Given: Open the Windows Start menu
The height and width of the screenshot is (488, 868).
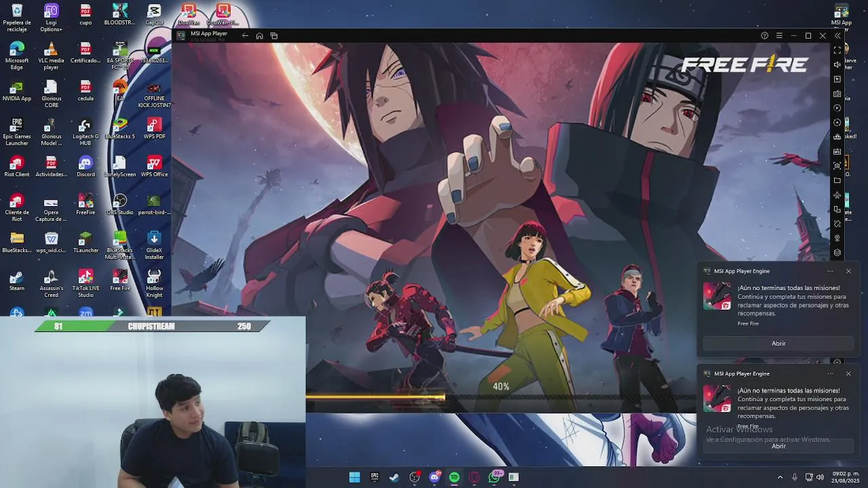Looking at the screenshot, I should pyautogui.click(x=355, y=477).
